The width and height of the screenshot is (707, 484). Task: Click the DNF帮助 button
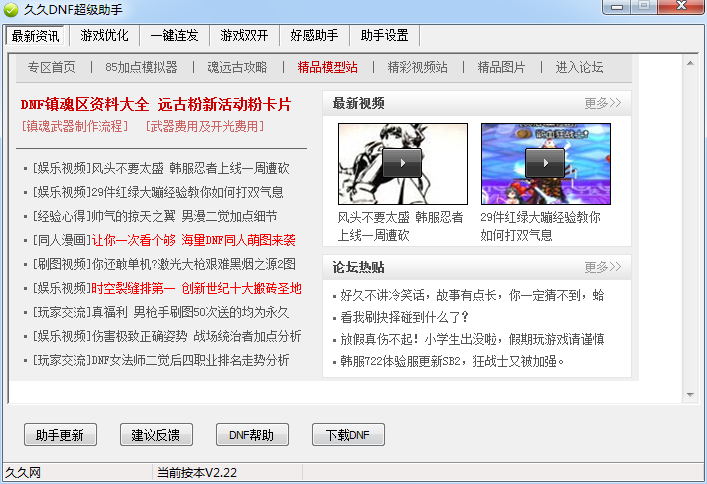(x=252, y=435)
